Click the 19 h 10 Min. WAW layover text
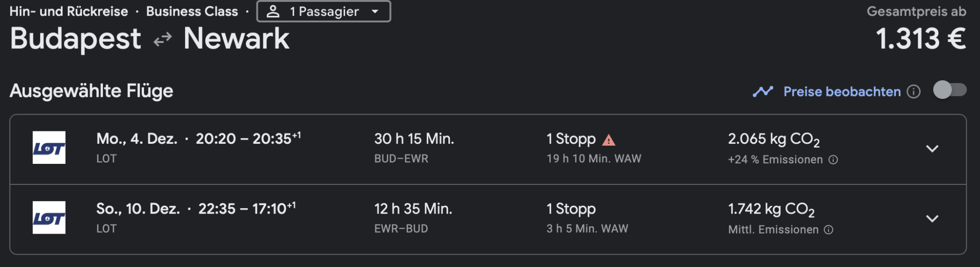 [x=594, y=159]
